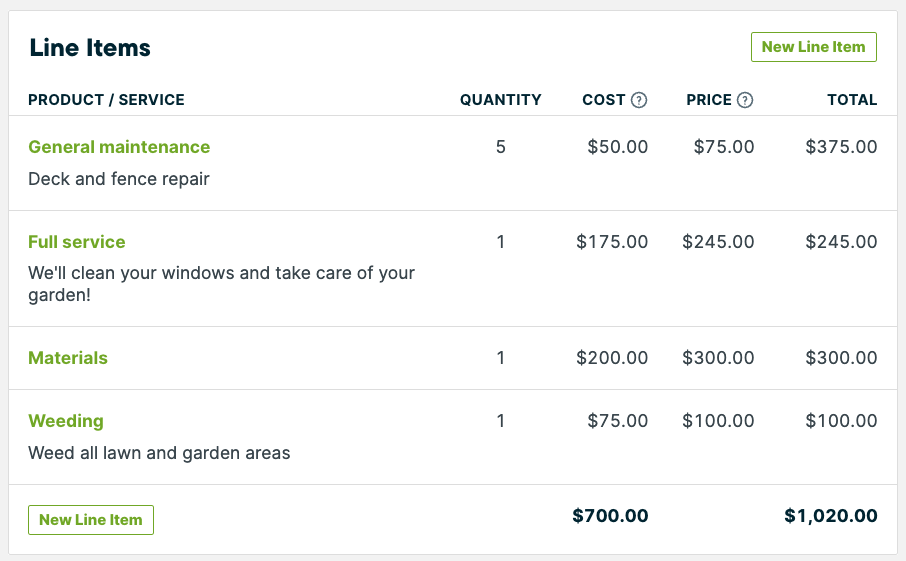This screenshot has height=561, width=906.
Task: Select the Deck and fence repair description
Action: (x=118, y=179)
